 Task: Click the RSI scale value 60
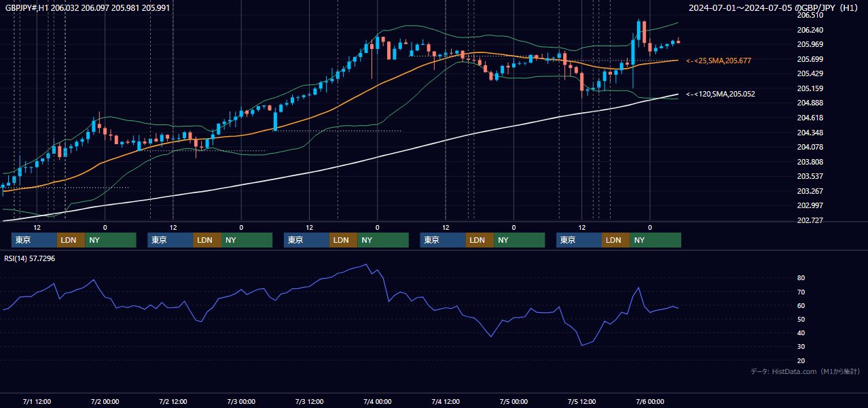coord(801,305)
